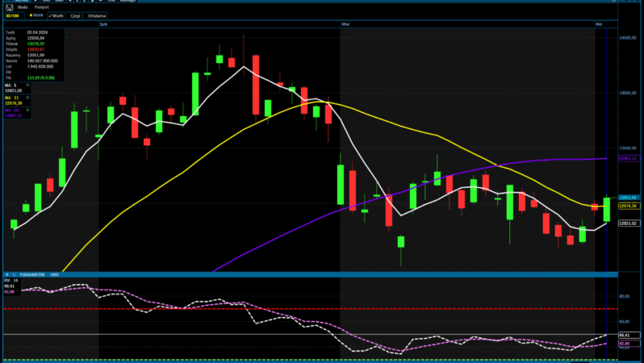Open the Renk color option

pyautogui.click(x=36, y=15)
